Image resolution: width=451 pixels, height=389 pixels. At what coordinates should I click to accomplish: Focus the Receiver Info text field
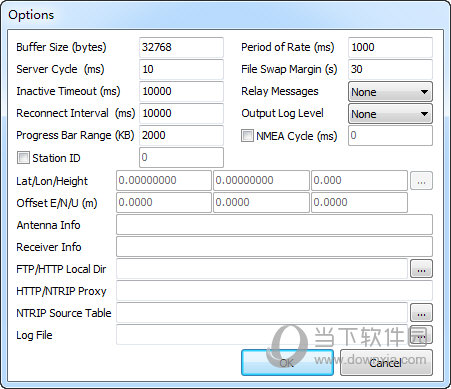click(x=274, y=246)
